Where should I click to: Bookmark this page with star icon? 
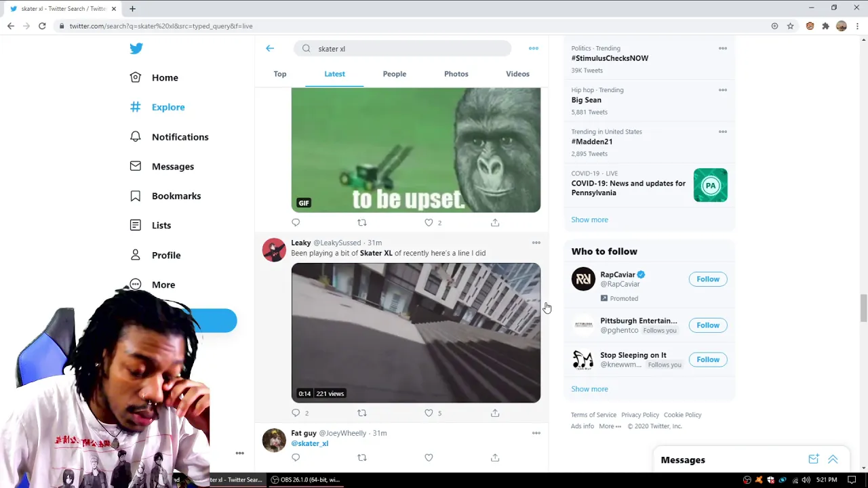coord(790,26)
